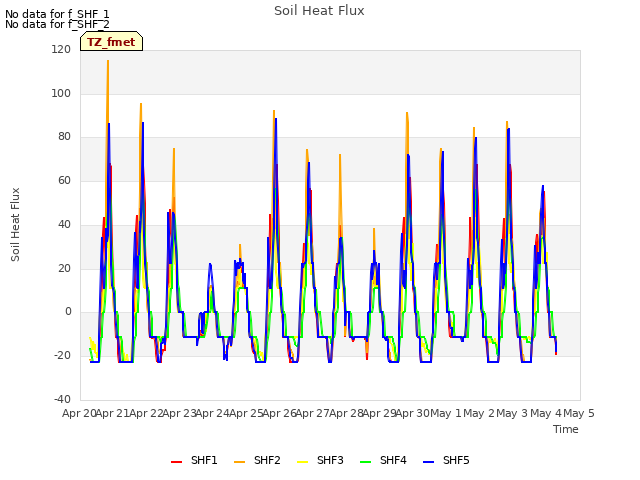Click the orange SHF2 legend swatch

click(x=240, y=462)
